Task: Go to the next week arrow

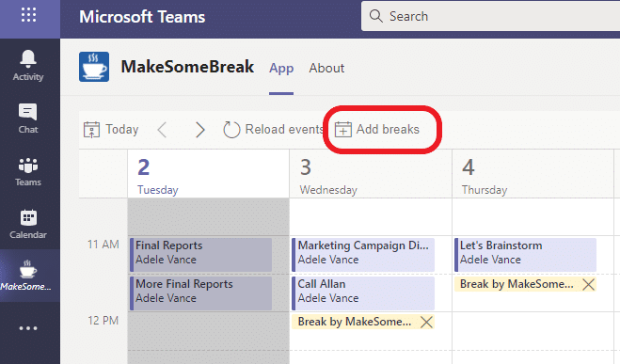Action: coord(200,129)
